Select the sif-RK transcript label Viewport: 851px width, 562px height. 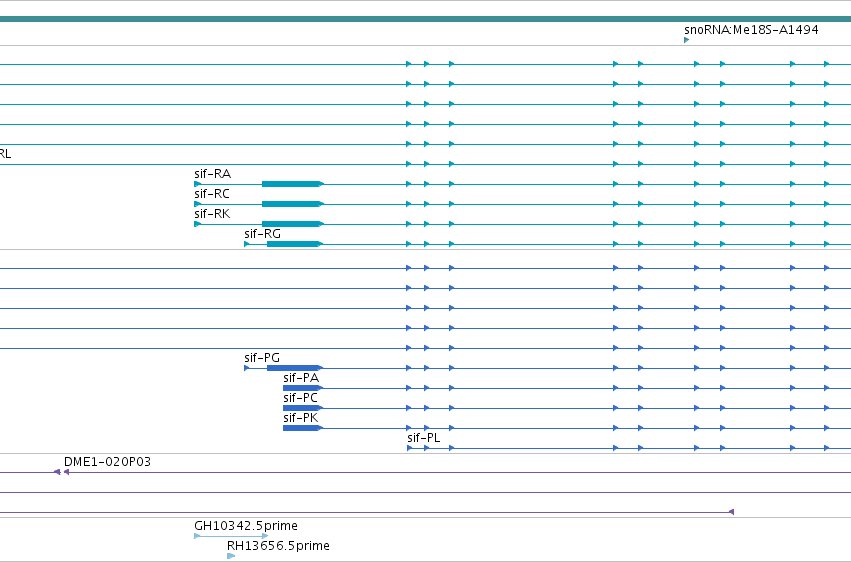click(x=212, y=214)
